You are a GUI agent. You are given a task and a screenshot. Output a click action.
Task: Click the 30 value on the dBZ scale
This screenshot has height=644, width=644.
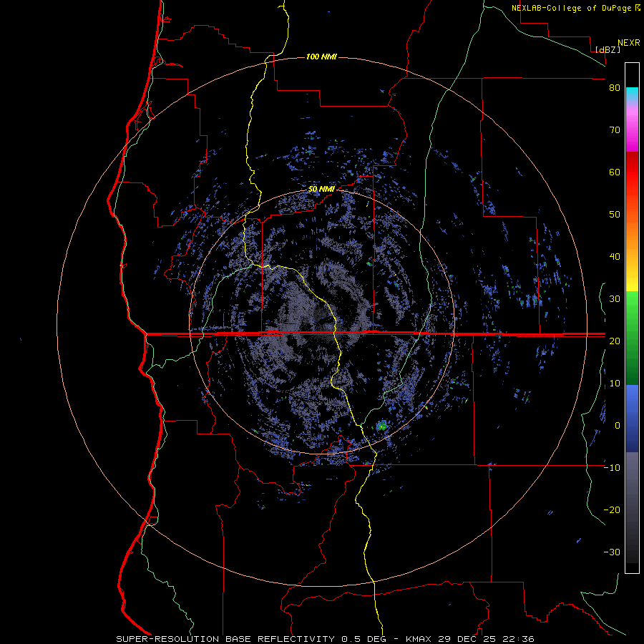click(x=615, y=298)
